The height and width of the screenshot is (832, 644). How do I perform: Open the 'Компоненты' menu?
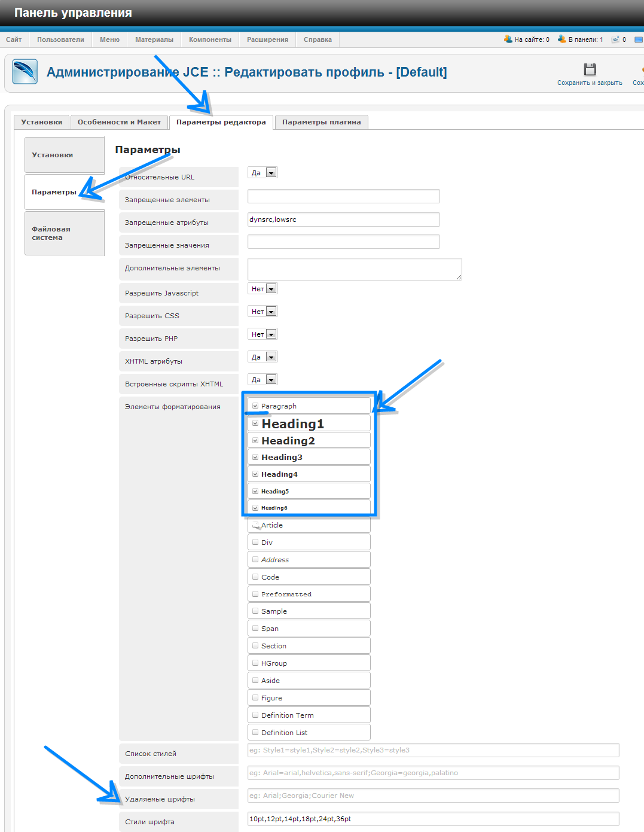click(210, 39)
